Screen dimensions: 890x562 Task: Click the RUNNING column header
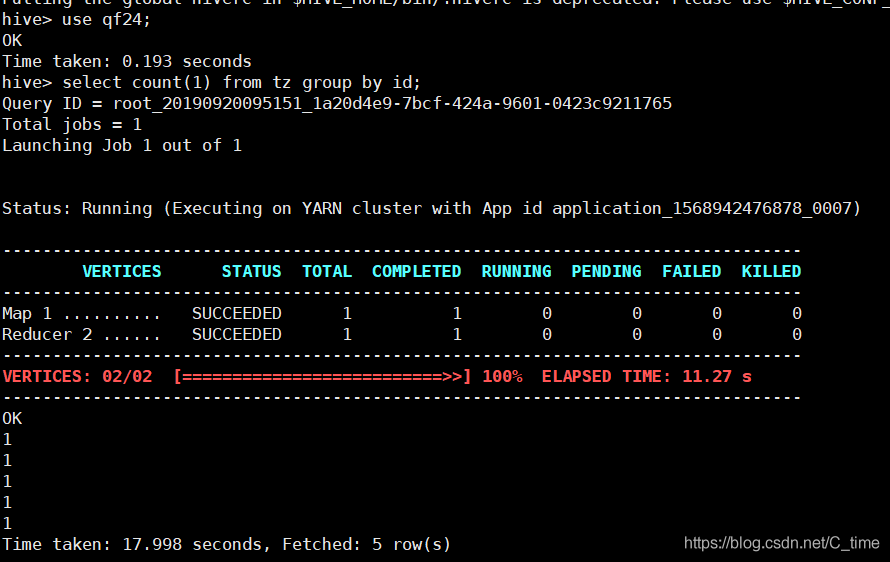pyautogui.click(x=516, y=271)
